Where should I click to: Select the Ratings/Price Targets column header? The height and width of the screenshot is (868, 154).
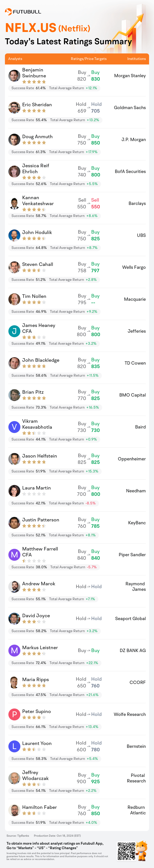coord(89,59)
